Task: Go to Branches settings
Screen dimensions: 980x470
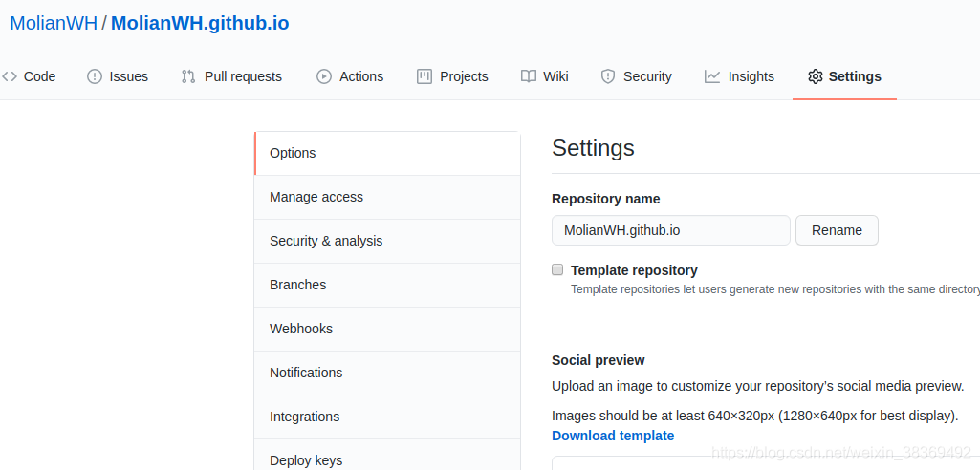Action: click(387, 286)
